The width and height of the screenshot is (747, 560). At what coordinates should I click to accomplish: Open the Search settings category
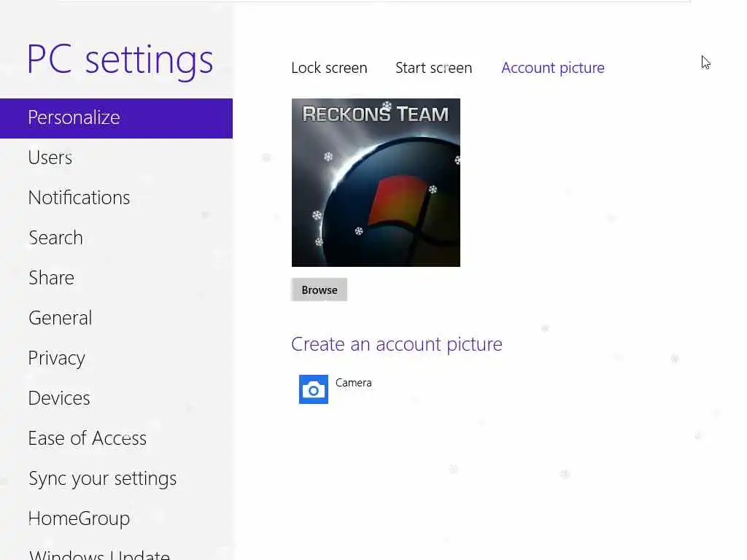tap(55, 238)
